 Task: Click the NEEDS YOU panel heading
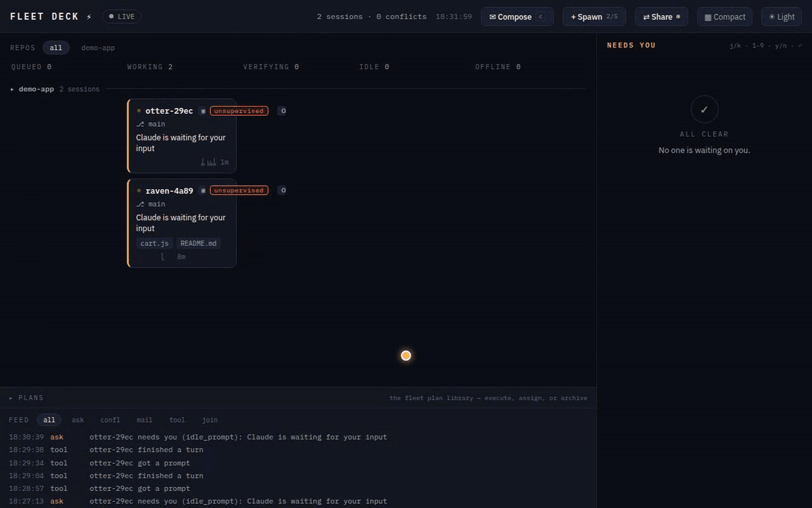[631, 45]
